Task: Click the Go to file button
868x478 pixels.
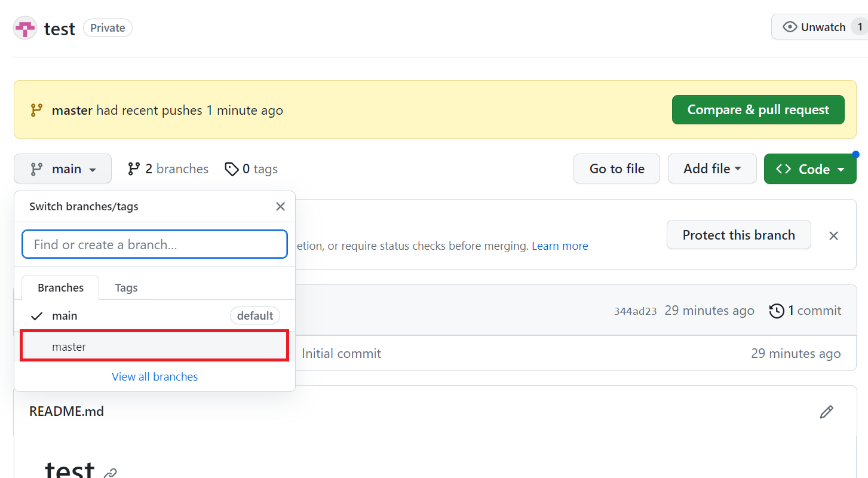Action: tap(617, 169)
